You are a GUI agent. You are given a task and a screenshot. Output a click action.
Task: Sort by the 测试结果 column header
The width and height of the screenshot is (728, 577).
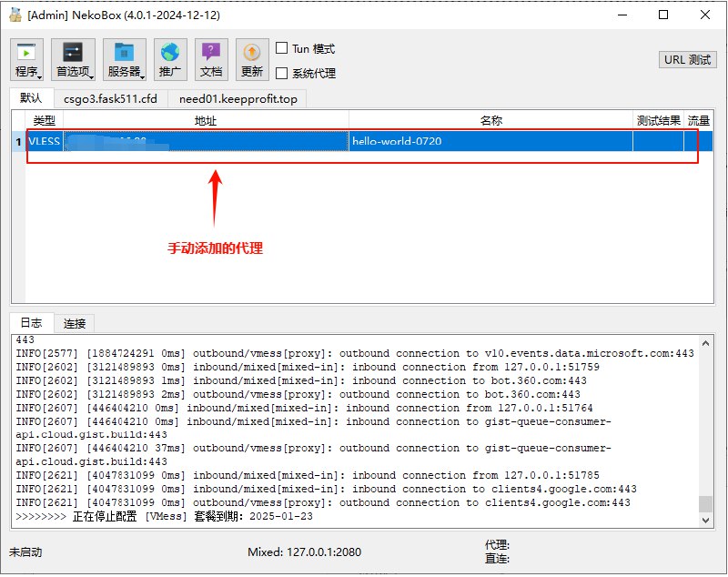(658, 120)
